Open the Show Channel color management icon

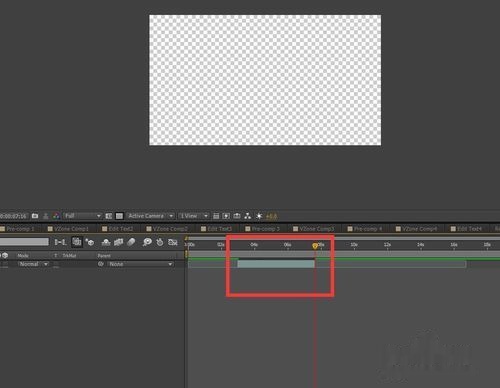tap(56, 216)
